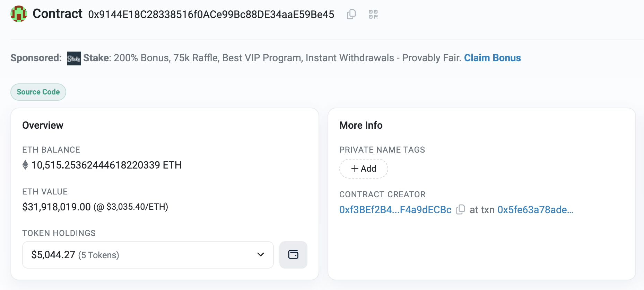Follow the Claim Bonus sponsored link

[x=492, y=58]
